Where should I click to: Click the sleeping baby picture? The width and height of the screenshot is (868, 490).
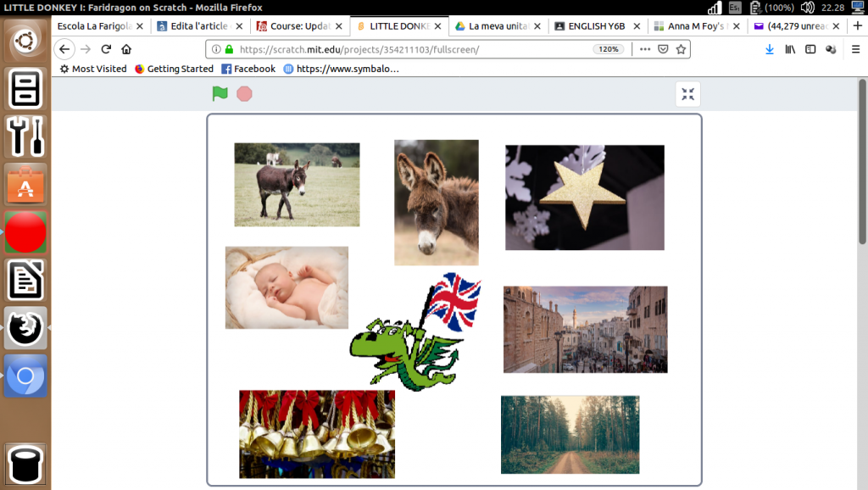pos(287,287)
